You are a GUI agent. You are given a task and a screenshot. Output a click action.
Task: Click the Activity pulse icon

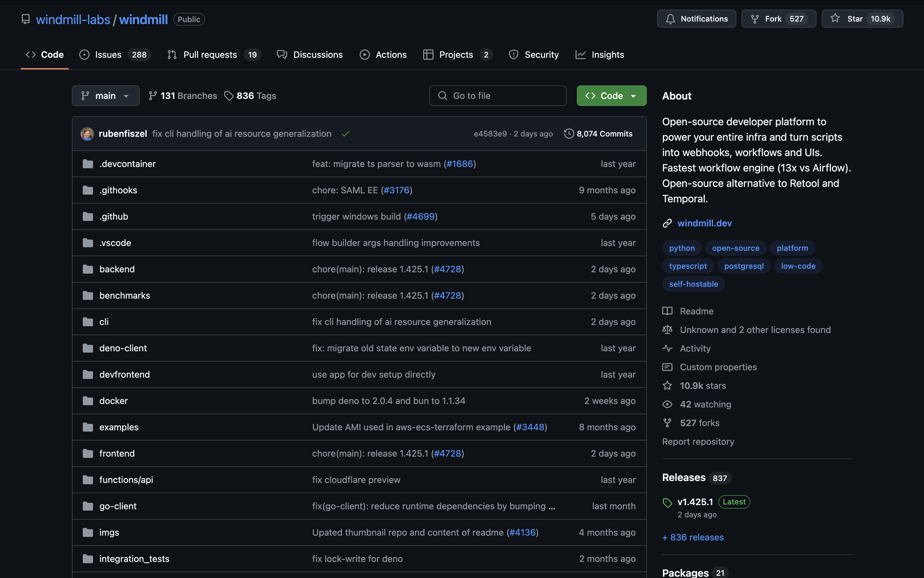(x=667, y=348)
